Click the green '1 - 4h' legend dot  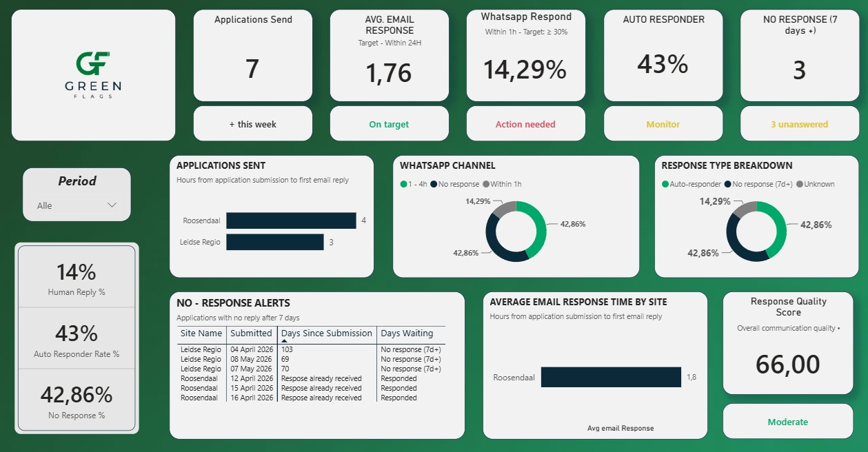pos(403,184)
